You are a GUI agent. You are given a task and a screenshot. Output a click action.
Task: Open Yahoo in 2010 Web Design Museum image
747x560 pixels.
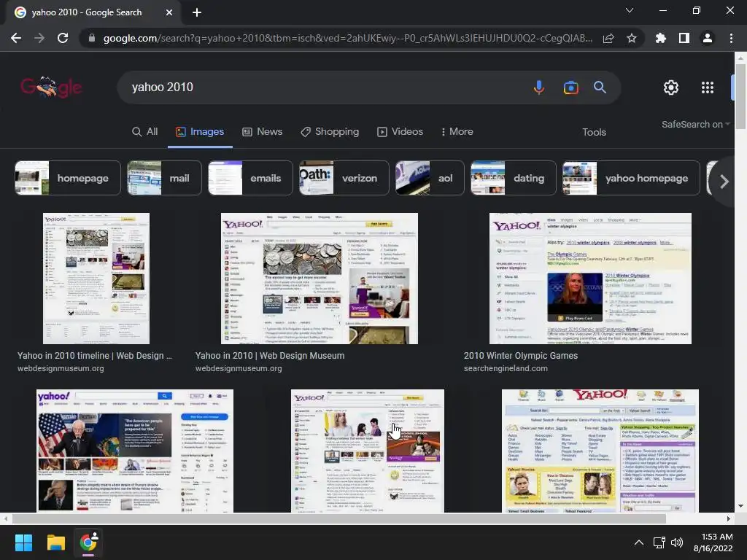coord(320,279)
